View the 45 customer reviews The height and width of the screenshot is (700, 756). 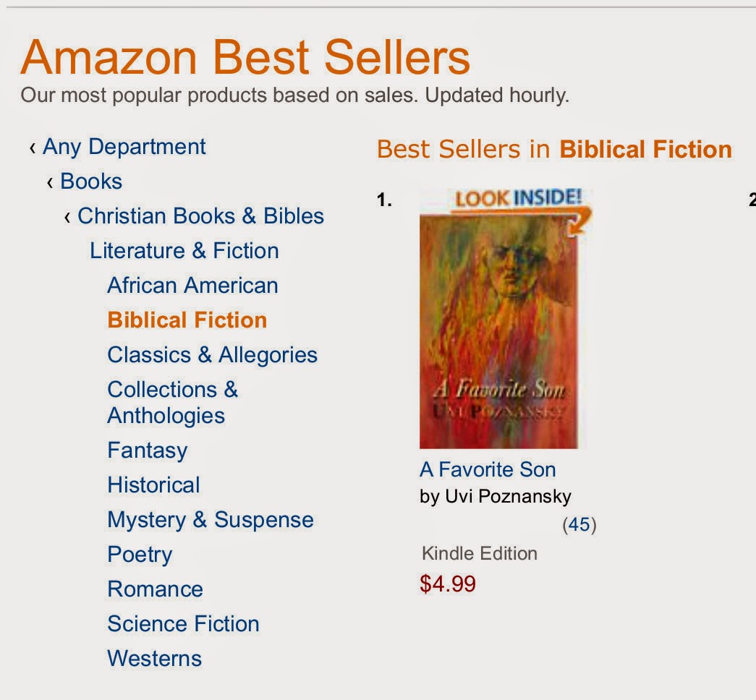579,525
